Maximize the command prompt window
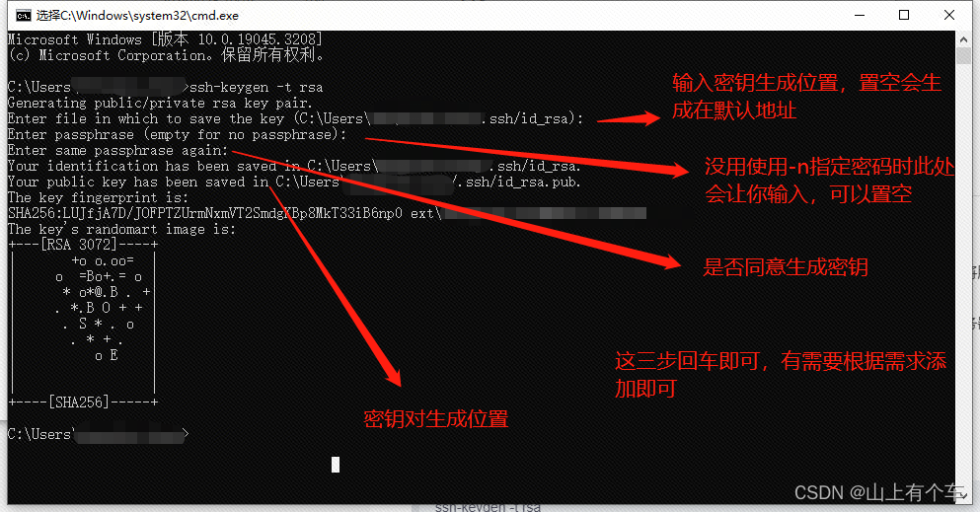 point(904,15)
